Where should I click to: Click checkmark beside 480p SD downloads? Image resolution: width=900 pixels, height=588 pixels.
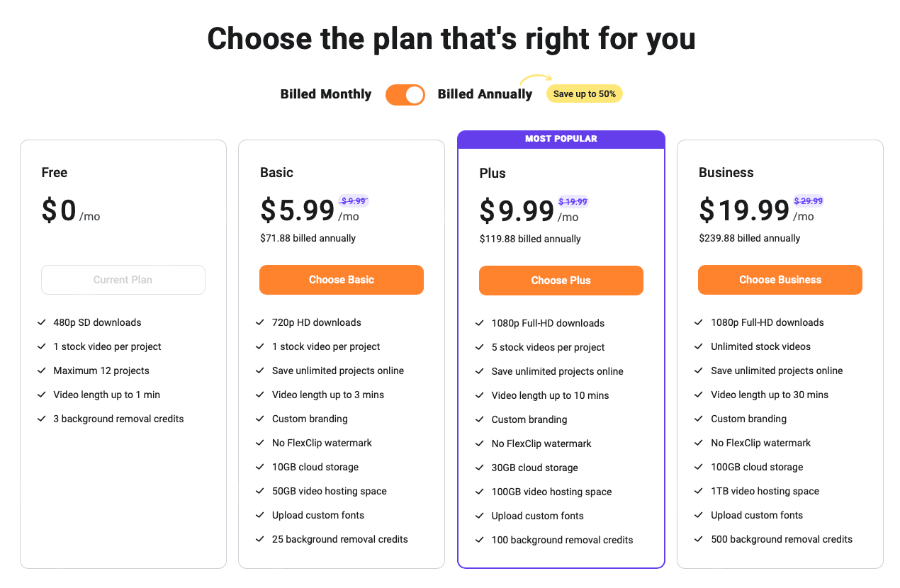[42, 322]
